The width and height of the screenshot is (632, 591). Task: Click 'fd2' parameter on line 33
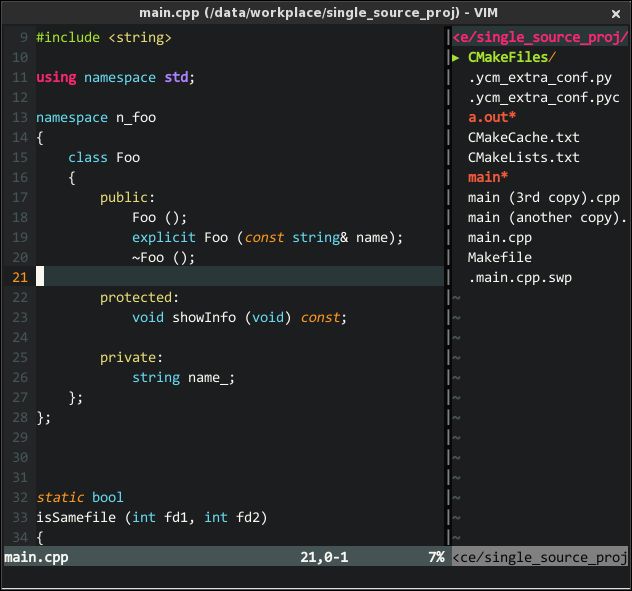coord(248,517)
